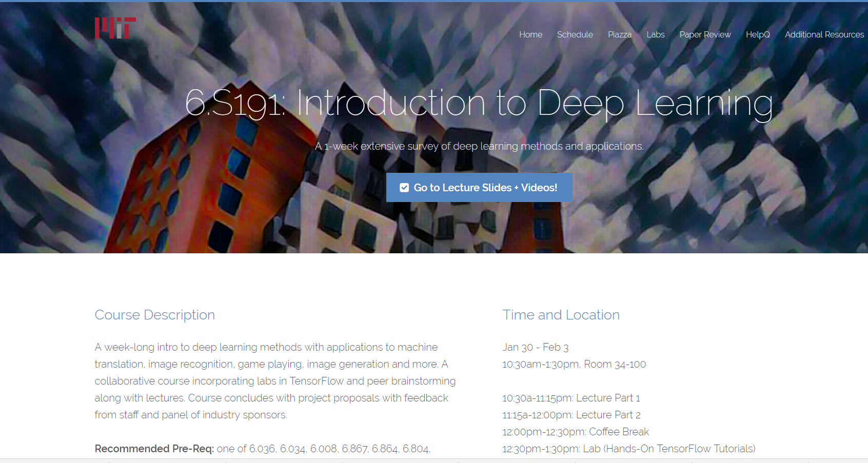Go to Piazza in the navigation
Screen dimensions: 868x463
(620, 34)
